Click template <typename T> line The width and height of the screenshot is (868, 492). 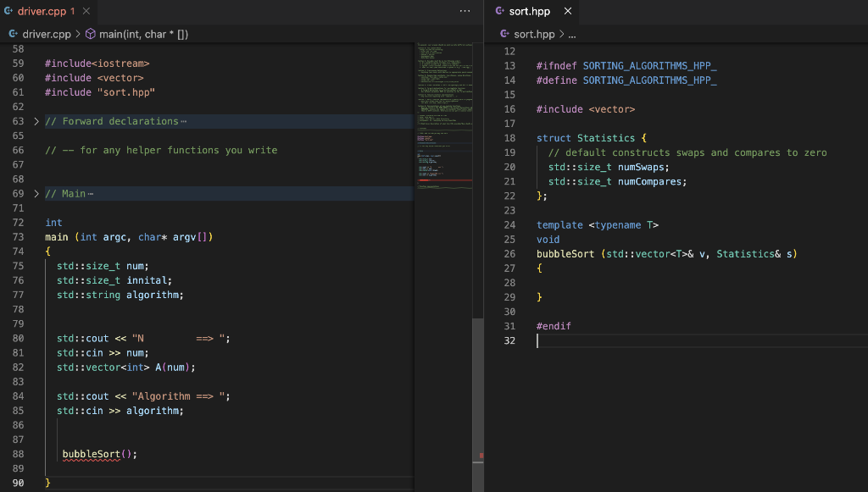point(598,225)
